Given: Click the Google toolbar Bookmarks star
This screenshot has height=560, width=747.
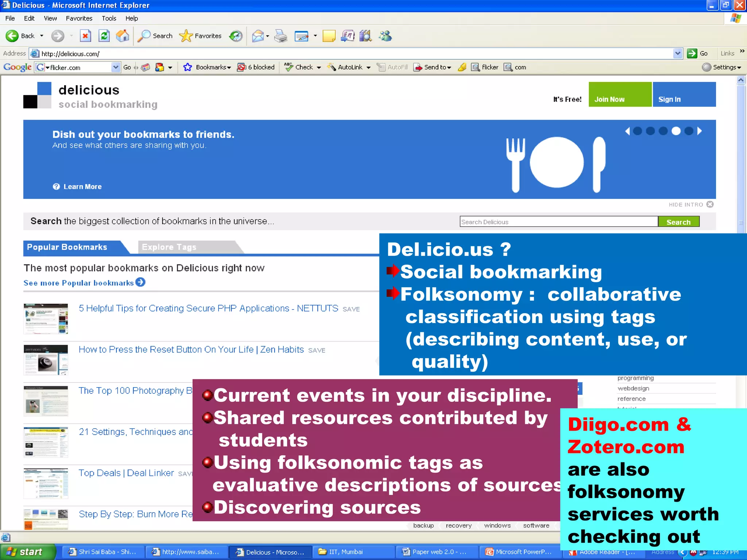Looking at the screenshot, I should pyautogui.click(x=187, y=67).
